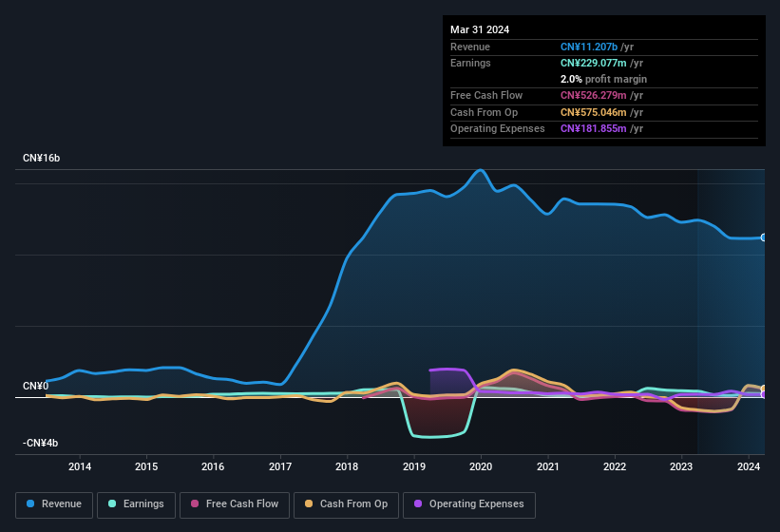Click the earnings trough near 2019
Viewport: 780px width, 532px height.
pos(430,437)
